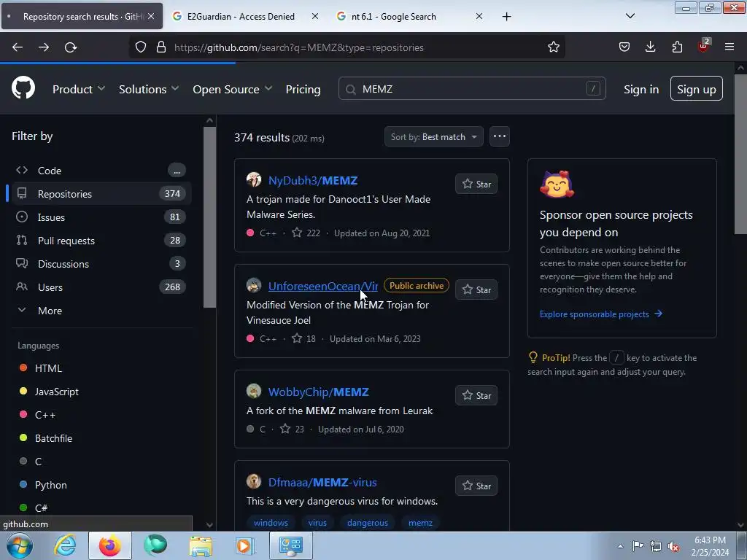Open a new browser tab with plus
747x560 pixels.
pos(506,17)
